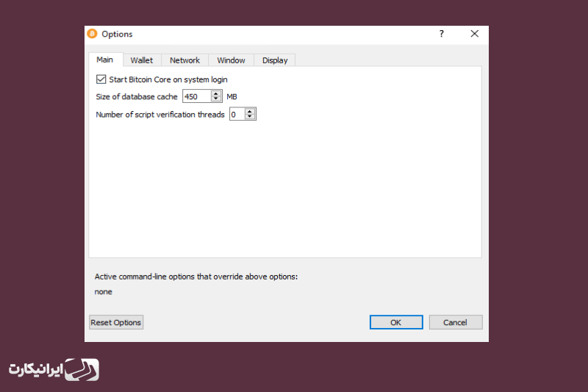588x392 pixels.
Task: Open the Display tab
Action: pyautogui.click(x=275, y=60)
